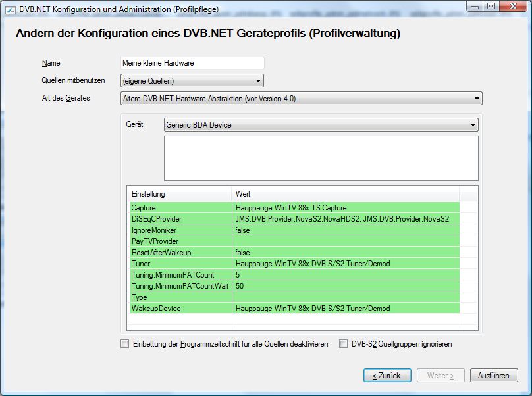
Task: Click into the Name text field
Action: 192,63
